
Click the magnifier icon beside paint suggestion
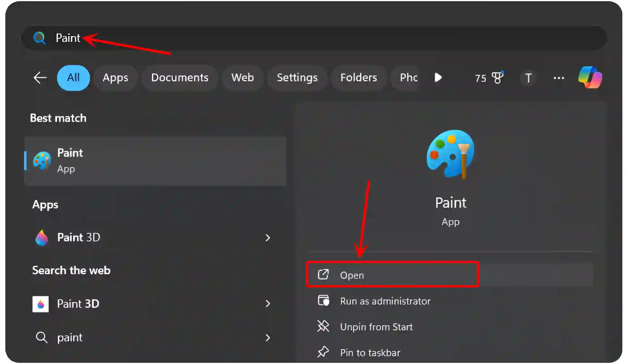(42, 337)
